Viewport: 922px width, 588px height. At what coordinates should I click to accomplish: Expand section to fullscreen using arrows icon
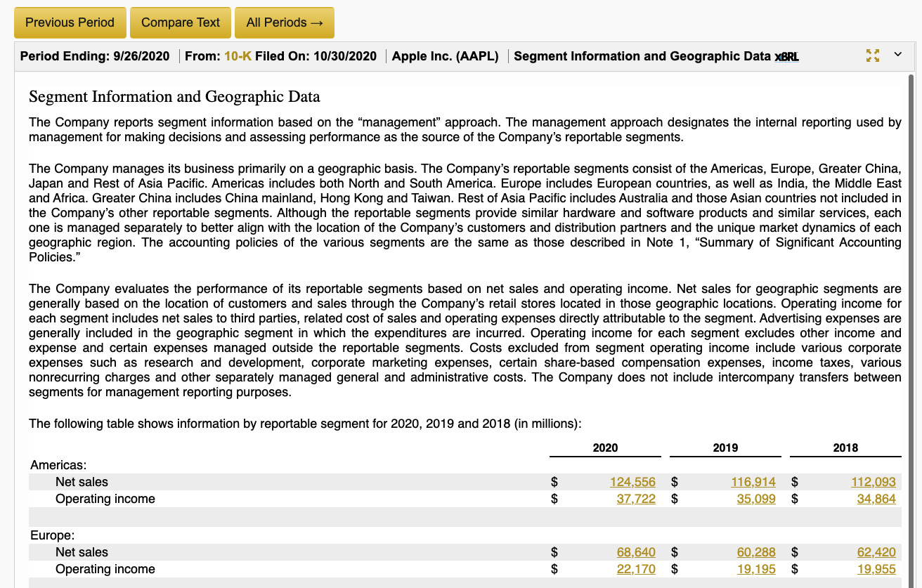pyautogui.click(x=873, y=55)
